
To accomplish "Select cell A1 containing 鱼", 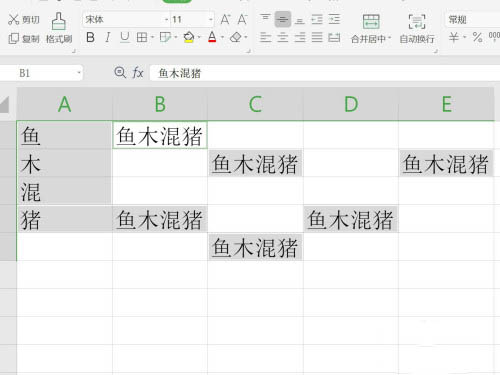I will coord(64,135).
